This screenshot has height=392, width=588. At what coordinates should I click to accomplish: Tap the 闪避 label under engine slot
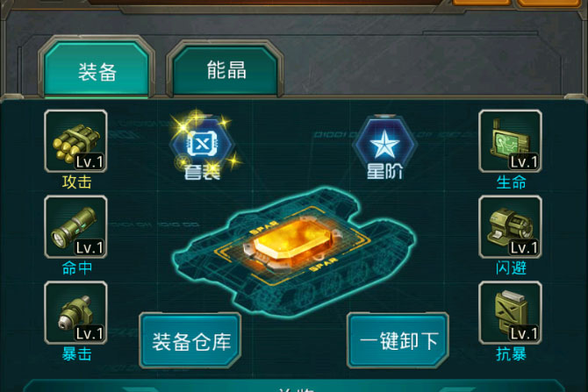(x=511, y=268)
